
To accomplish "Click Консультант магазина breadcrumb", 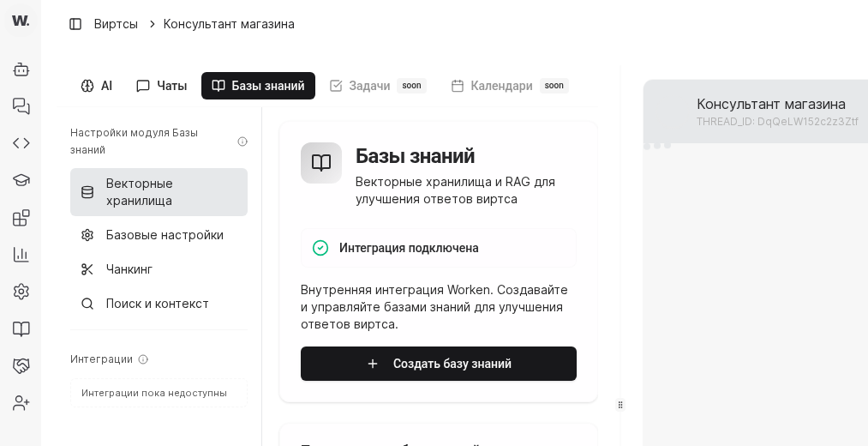I will (229, 24).
